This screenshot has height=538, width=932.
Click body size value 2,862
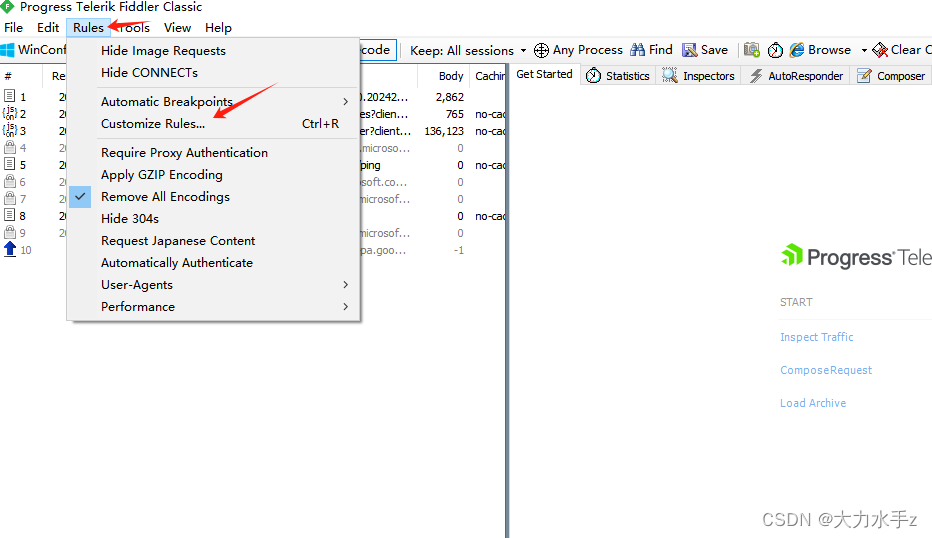tap(449, 97)
